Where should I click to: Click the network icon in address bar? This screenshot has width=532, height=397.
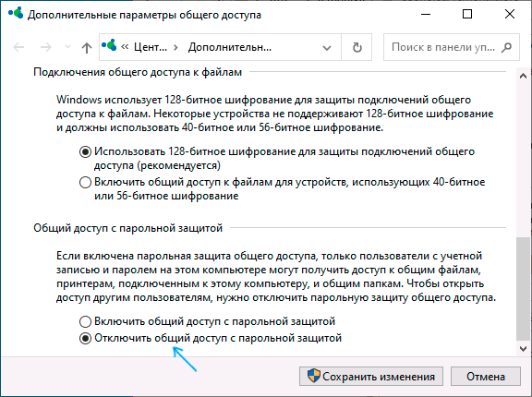click(x=109, y=45)
